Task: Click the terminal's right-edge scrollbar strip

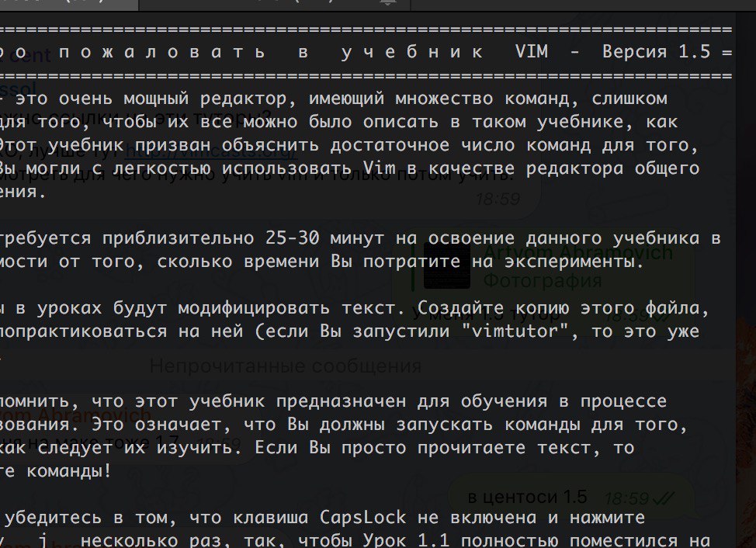Action: click(x=746, y=279)
